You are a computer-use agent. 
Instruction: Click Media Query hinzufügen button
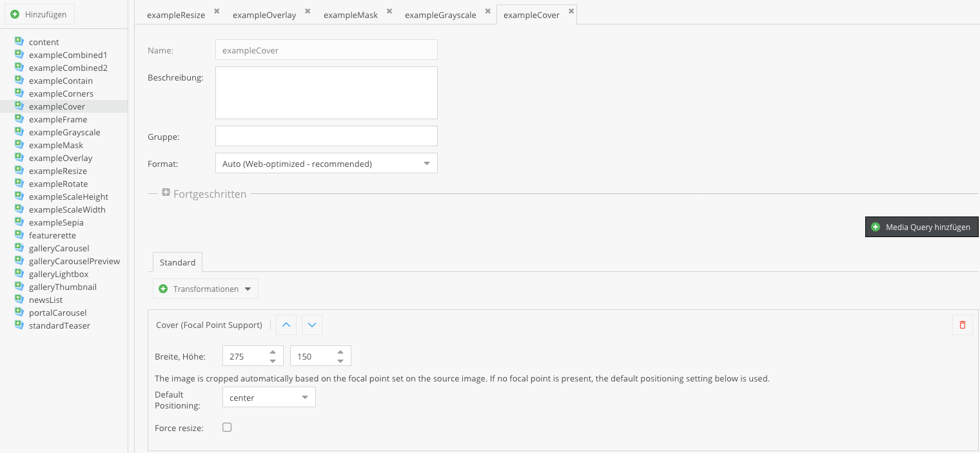[x=922, y=227]
